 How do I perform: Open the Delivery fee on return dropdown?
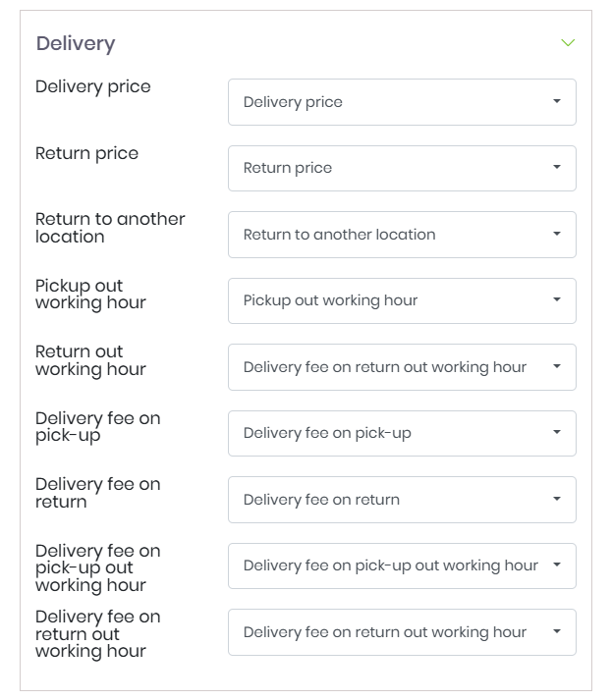click(401, 500)
